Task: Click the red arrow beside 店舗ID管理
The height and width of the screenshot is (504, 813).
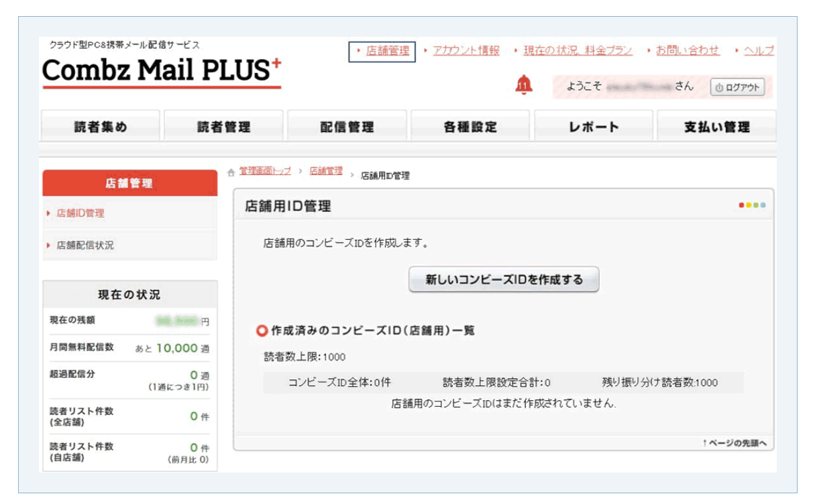Action: (x=49, y=213)
